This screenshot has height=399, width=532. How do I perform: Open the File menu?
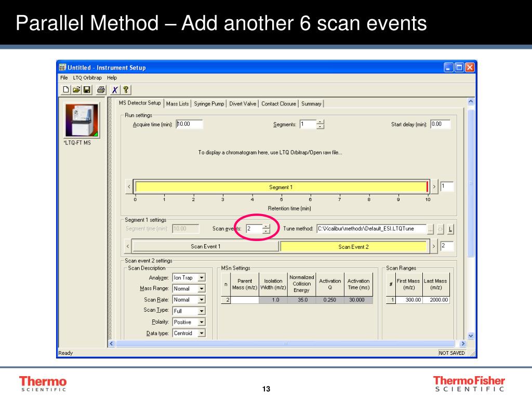click(64, 78)
